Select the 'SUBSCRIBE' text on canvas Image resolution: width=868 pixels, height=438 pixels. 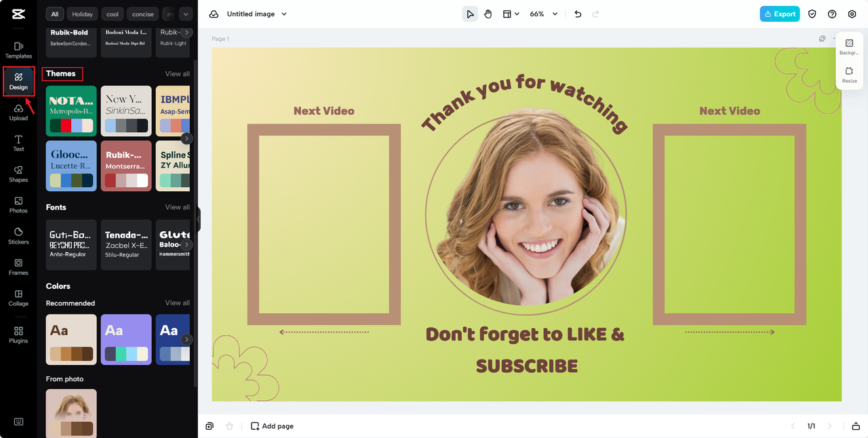pos(527,366)
